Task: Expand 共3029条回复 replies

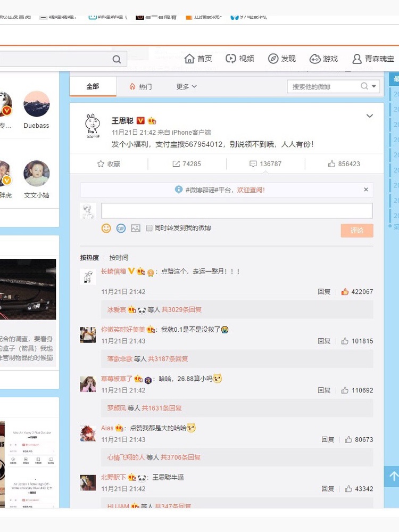Action: click(x=181, y=309)
